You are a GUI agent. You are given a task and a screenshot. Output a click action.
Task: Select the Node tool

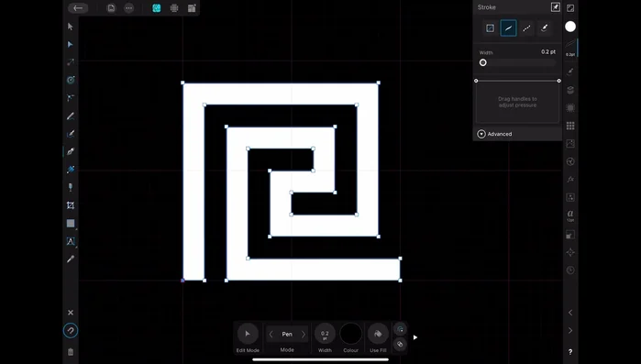(71, 44)
